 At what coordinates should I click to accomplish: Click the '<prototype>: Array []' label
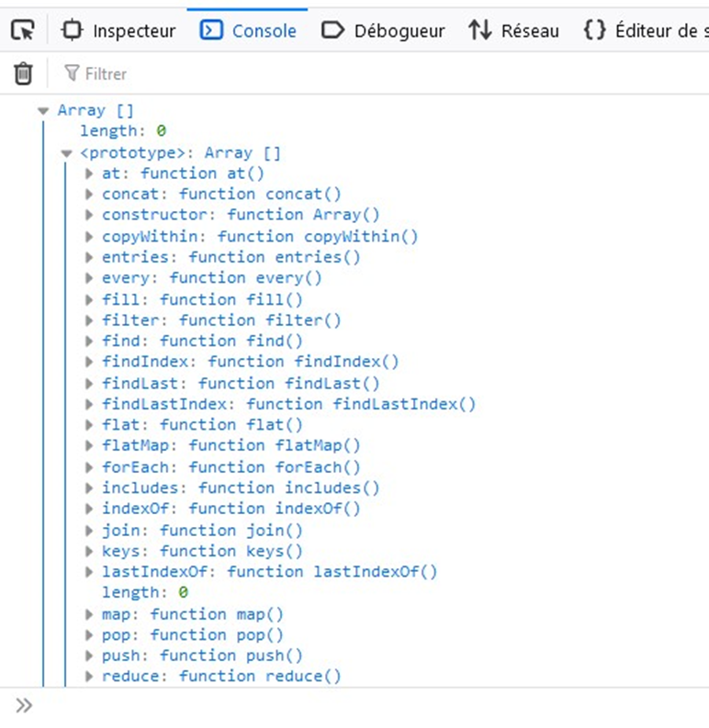tap(180, 152)
